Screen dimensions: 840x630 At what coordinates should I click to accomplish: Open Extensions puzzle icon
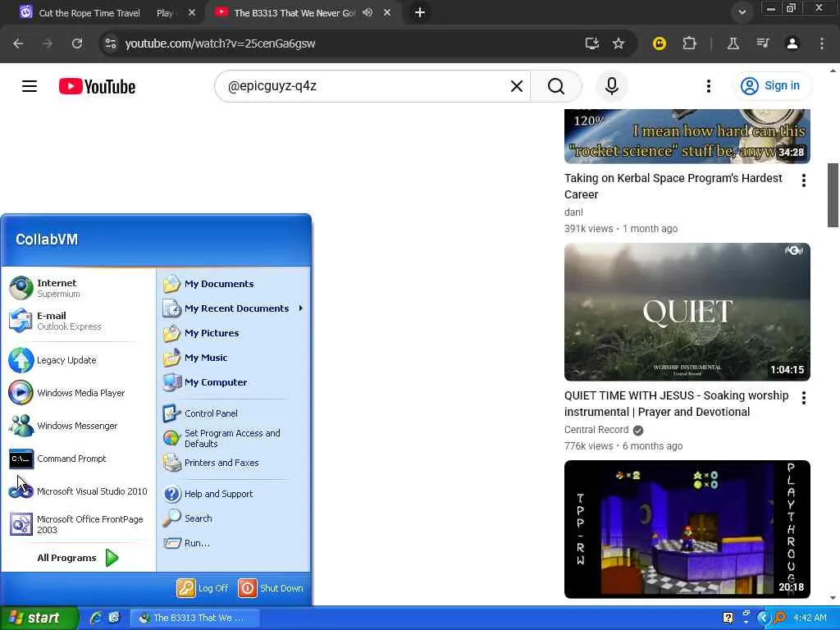pyautogui.click(x=689, y=43)
